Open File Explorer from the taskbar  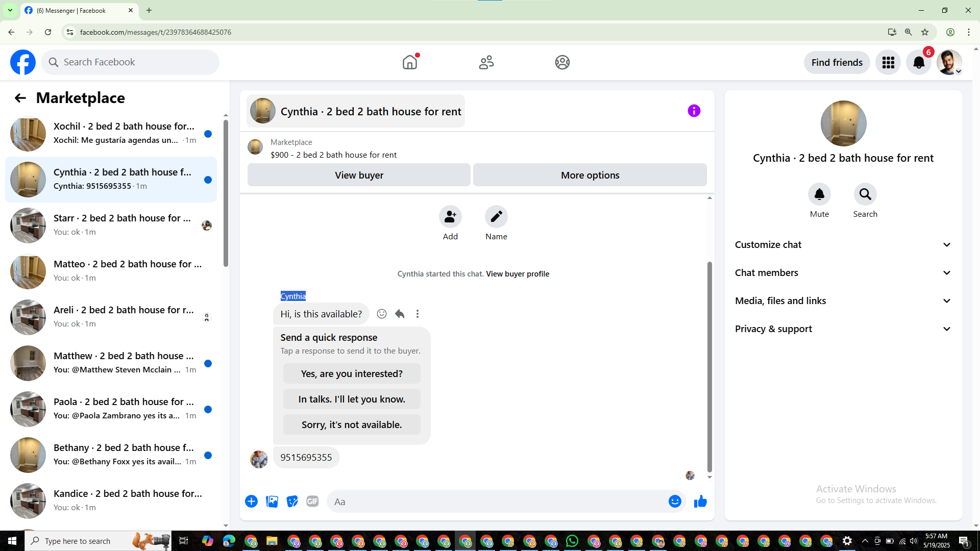272,541
